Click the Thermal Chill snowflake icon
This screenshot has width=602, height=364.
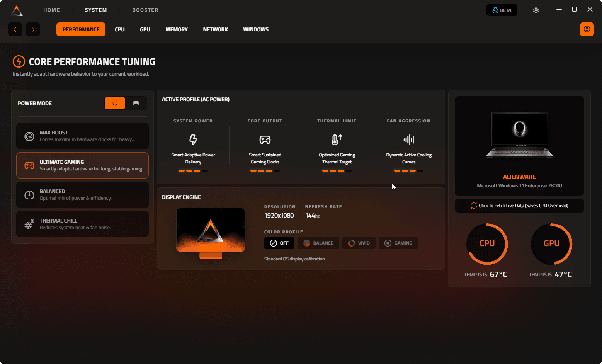29,225
